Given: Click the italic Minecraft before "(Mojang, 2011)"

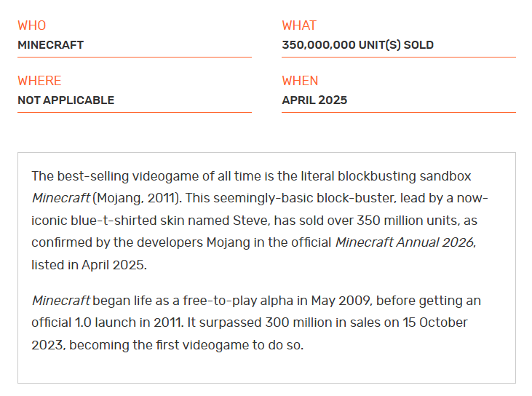Looking at the screenshot, I should (x=60, y=198).
